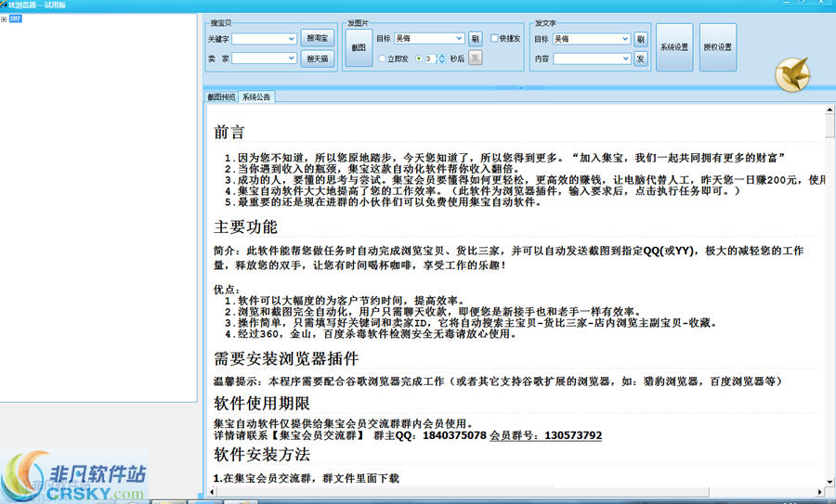
Task: Click the 主要功能 heading
Action: [245, 227]
